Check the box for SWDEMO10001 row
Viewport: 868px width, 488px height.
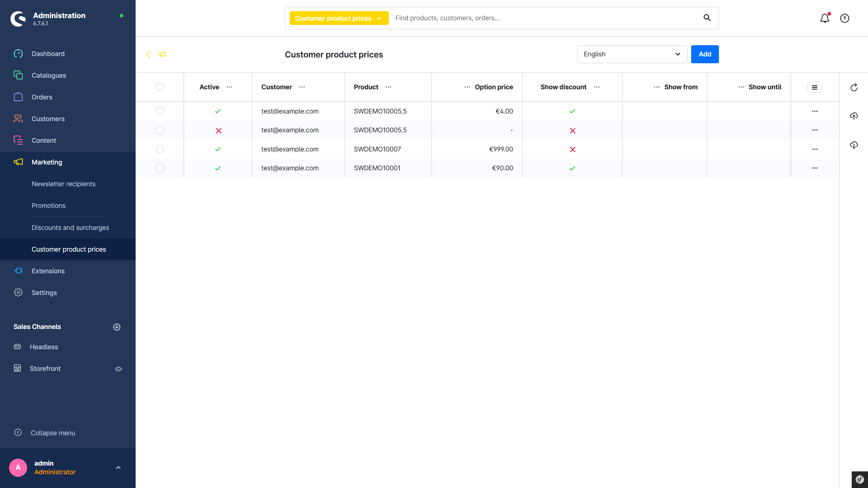click(x=160, y=168)
